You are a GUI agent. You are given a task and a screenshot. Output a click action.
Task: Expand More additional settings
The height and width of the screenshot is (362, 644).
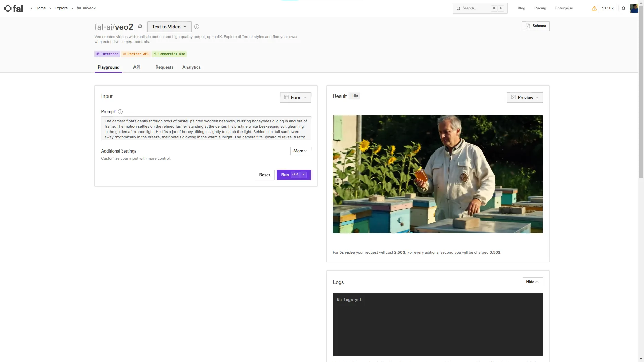pos(301,151)
